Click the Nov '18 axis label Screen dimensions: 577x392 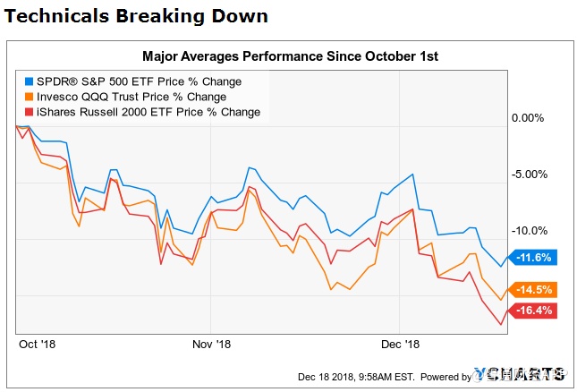212,344
